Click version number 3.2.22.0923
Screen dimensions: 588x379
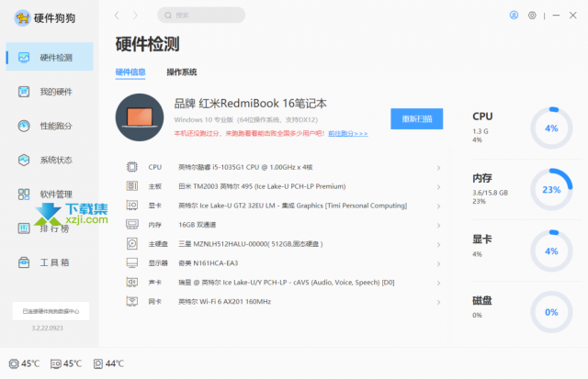click(47, 328)
